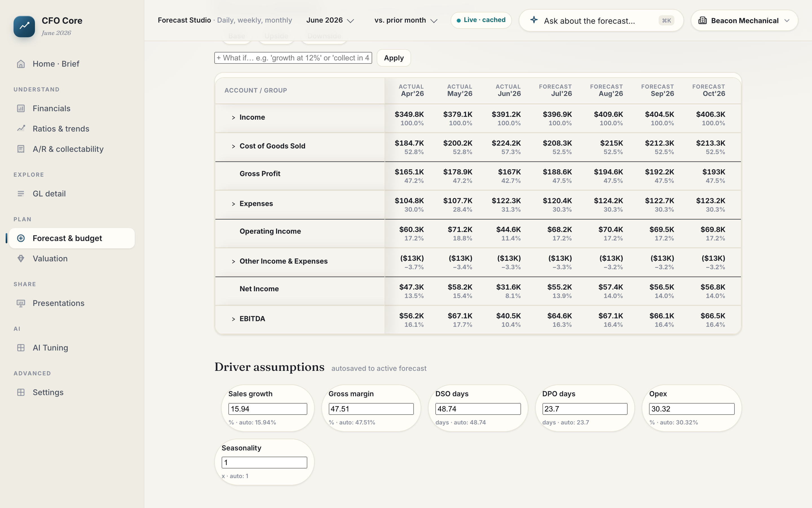Click the Financials chart icon
The height and width of the screenshot is (508, 812).
pyautogui.click(x=21, y=109)
